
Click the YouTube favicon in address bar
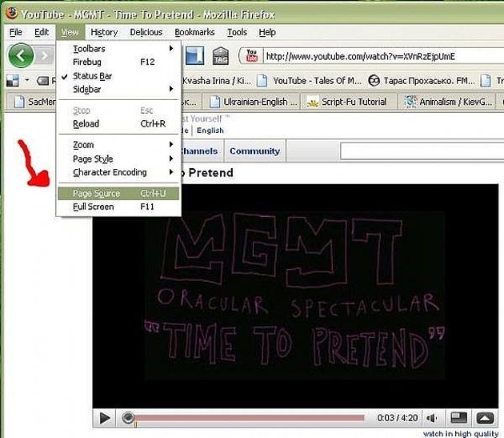point(252,56)
